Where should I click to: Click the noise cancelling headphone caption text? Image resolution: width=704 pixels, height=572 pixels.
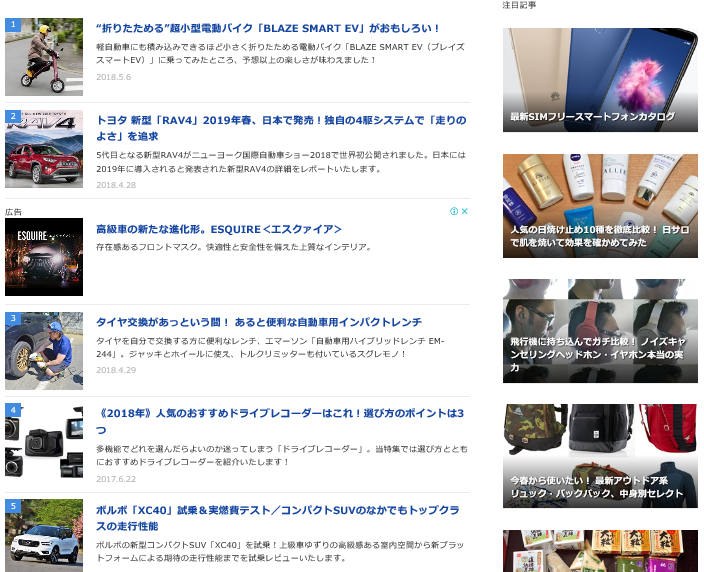coord(598,355)
